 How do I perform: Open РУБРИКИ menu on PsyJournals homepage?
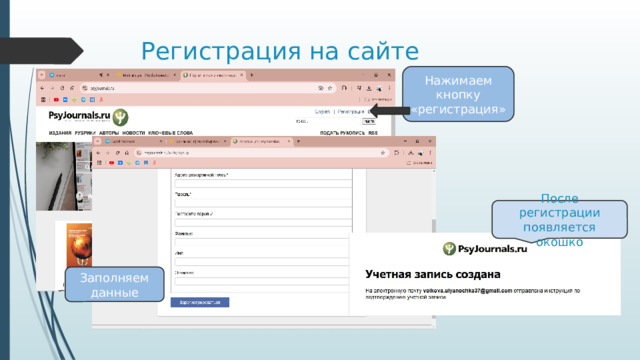point(85,133)
